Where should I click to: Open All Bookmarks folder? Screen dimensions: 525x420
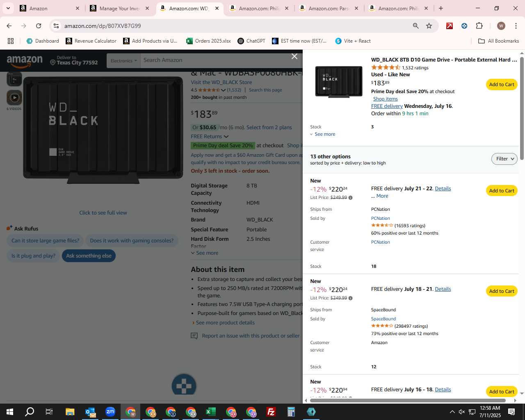pos(499,41)
